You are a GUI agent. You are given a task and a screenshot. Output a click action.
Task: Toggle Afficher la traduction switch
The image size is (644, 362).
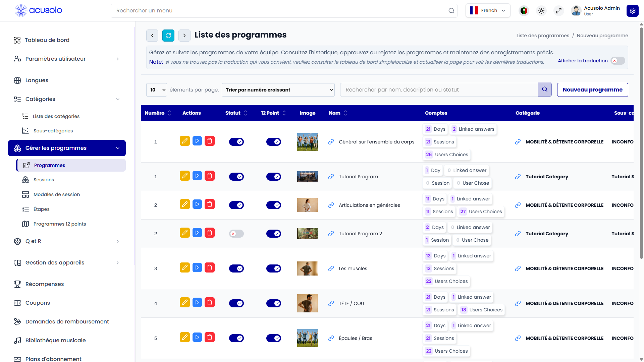(x=618, y=61)
